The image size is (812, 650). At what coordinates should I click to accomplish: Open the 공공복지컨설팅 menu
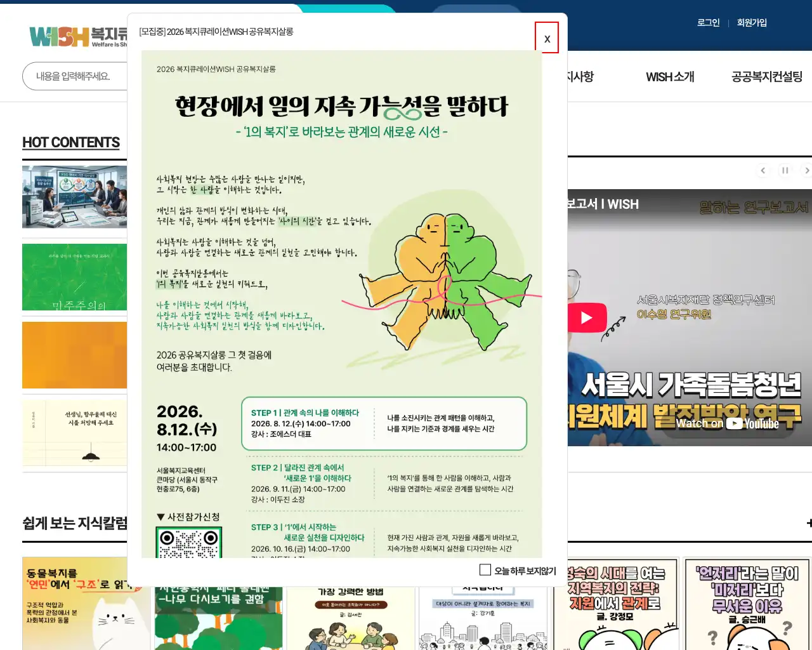[x=767, y=77]
